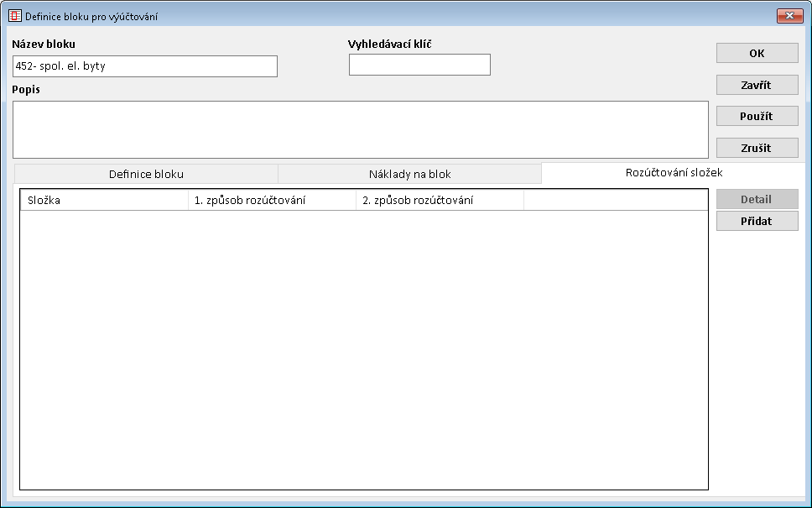Click the blank fourth column header
Screen dimensions: 812x508
click(x=615, y=200)
